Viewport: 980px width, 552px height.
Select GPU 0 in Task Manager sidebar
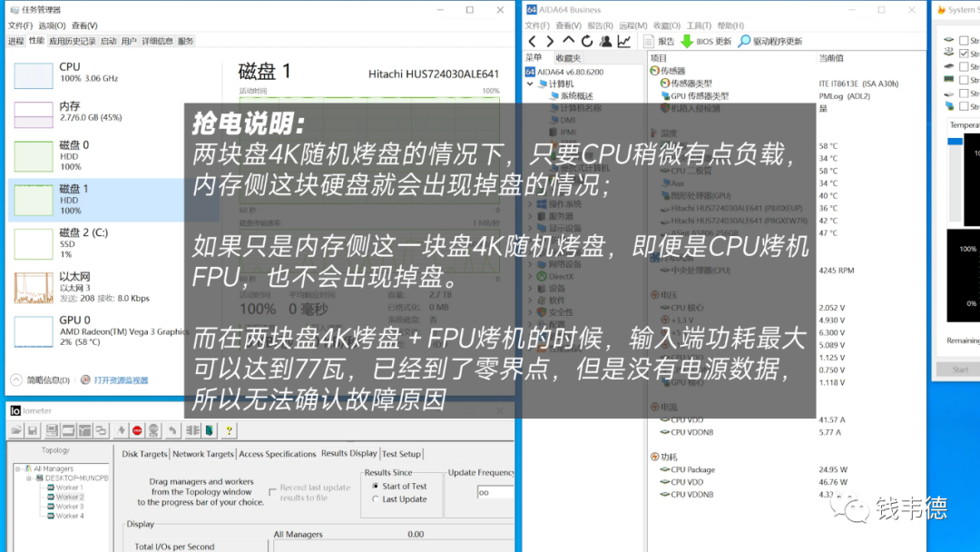[113, 330]
